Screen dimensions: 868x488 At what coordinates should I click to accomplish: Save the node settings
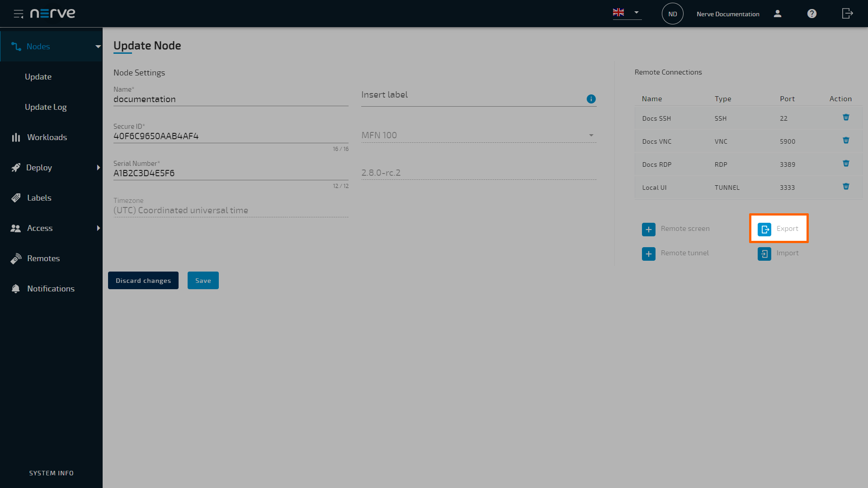[203, 280]
